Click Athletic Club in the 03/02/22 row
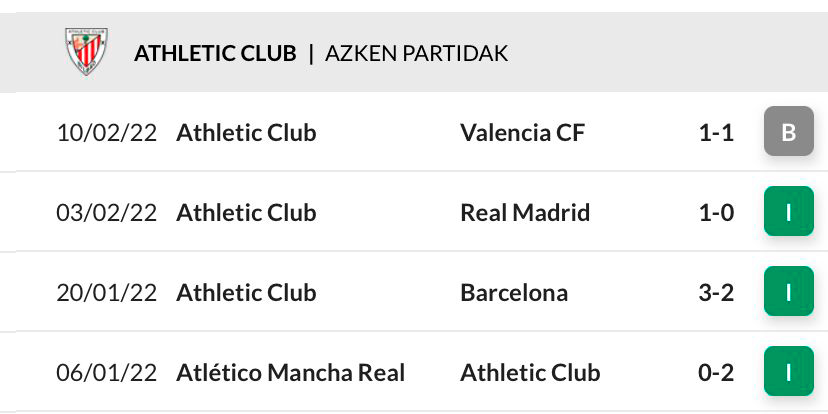This screenshot has height=414, width=828. (x=246, y=212)
